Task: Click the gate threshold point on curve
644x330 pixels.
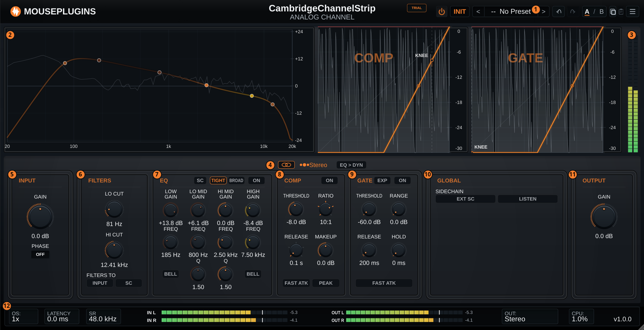Action: [x=572, y=86]
